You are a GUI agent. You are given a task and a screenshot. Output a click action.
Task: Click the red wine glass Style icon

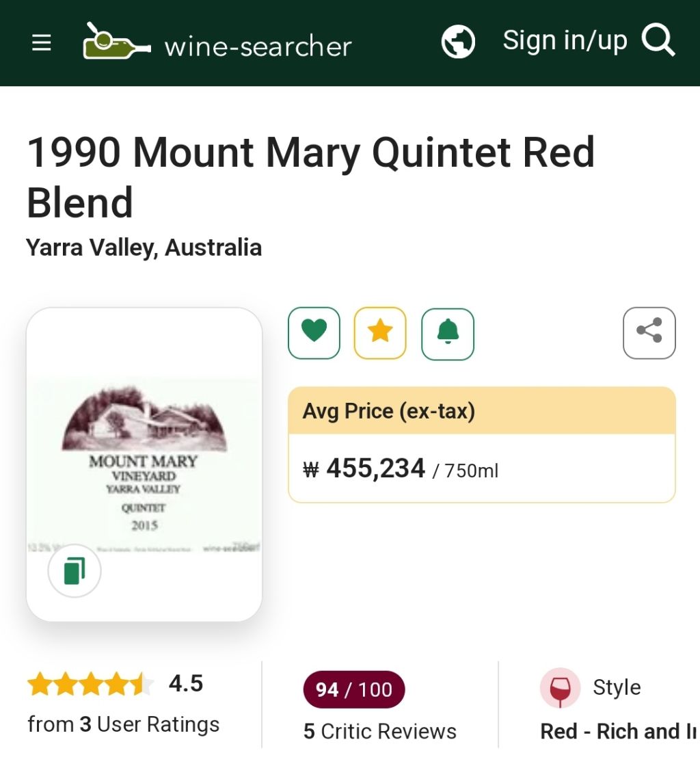point(560,688)
